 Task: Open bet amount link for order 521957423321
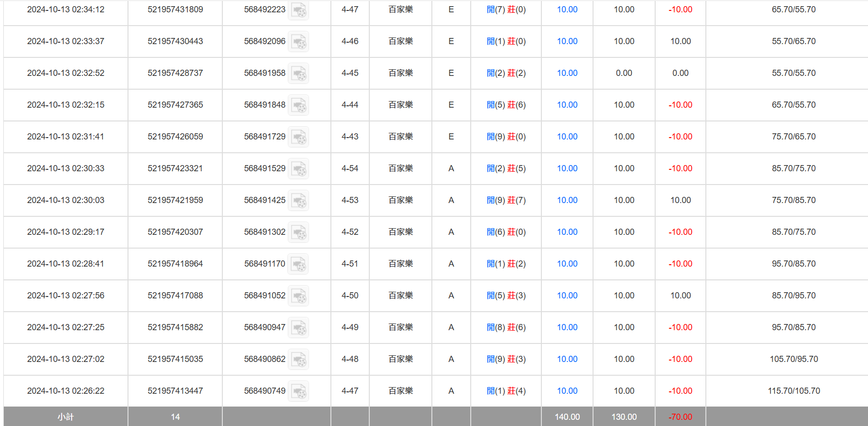[567, 168]
